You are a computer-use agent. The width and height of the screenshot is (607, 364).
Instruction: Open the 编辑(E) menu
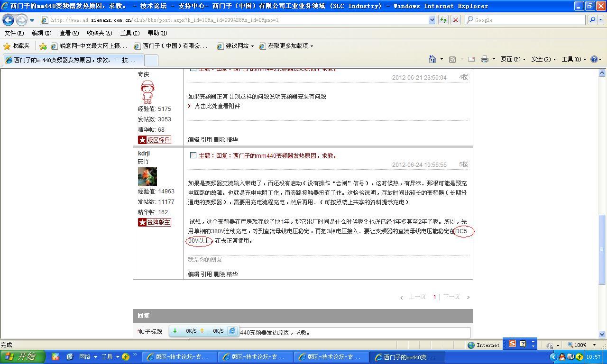click(x=41, y=33)
